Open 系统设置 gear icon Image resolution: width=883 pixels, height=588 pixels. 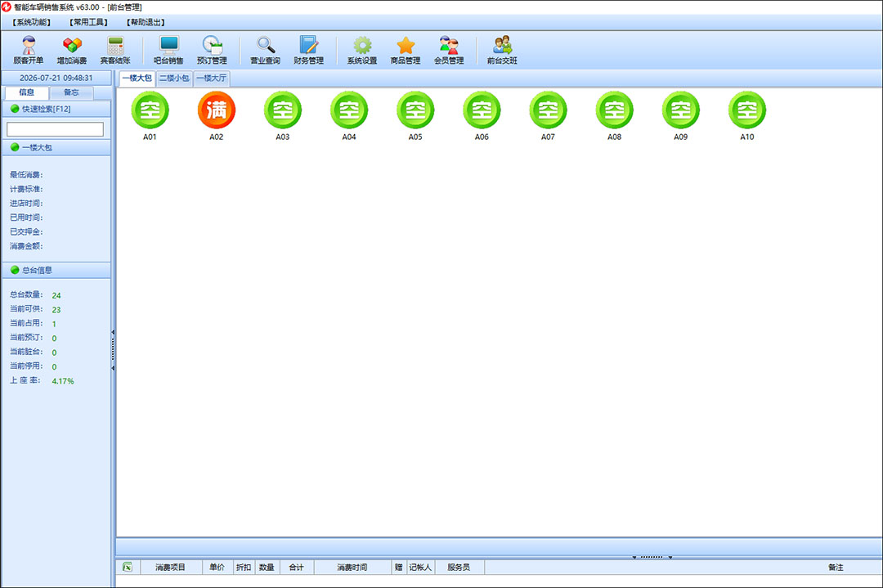pyautogui.click(x=362, y=50)
